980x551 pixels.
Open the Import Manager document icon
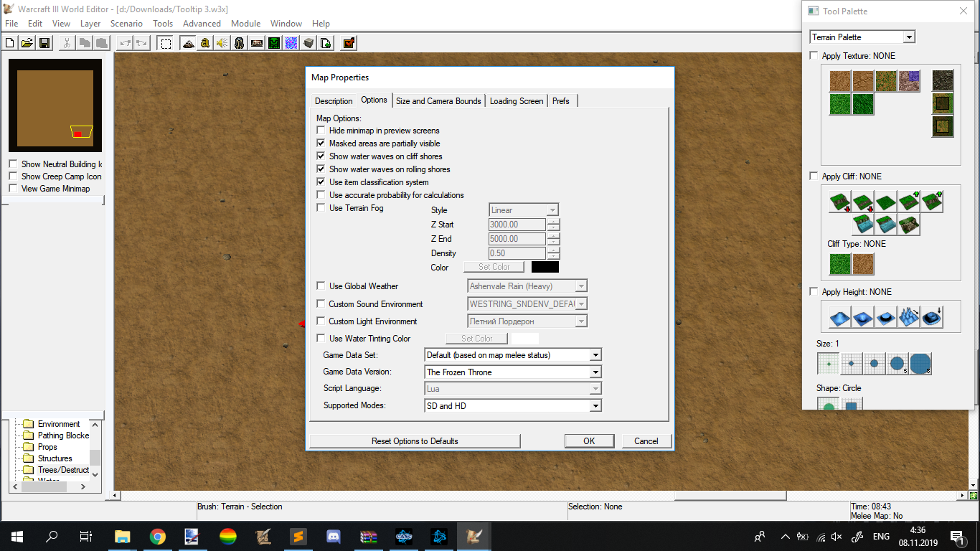[325, 43]
